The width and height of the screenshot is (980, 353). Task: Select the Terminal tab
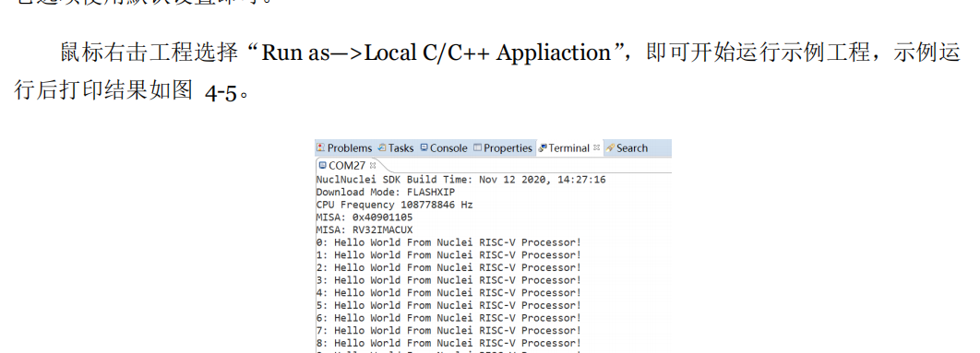[x=568, y=148]
